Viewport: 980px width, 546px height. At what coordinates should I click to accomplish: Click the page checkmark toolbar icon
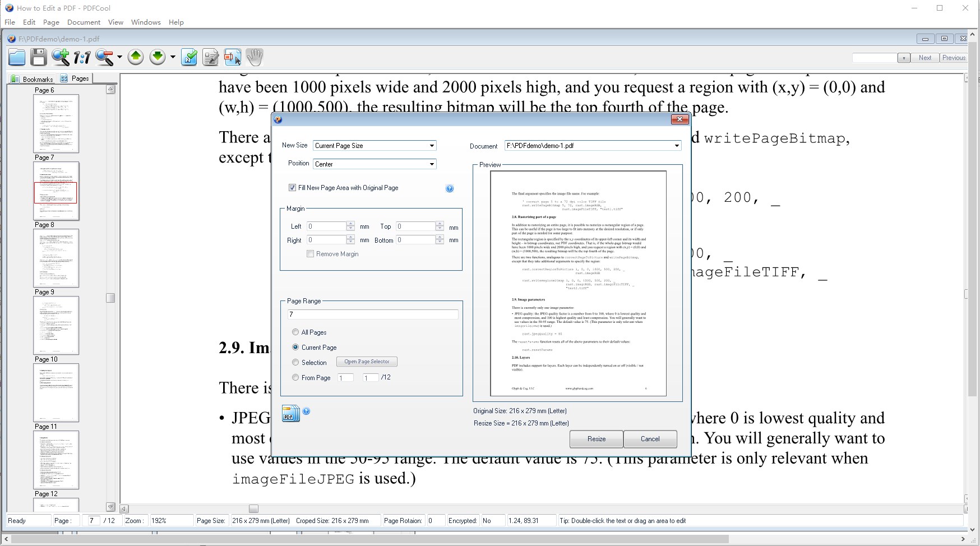click(189, 57)
